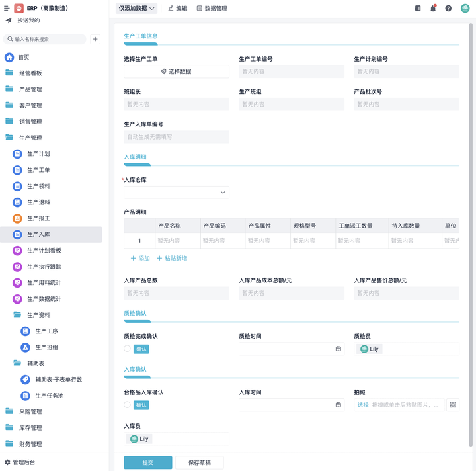The image size is (476, 471).
Task: Click the 保存草稿 button
Action: point(200,462)
